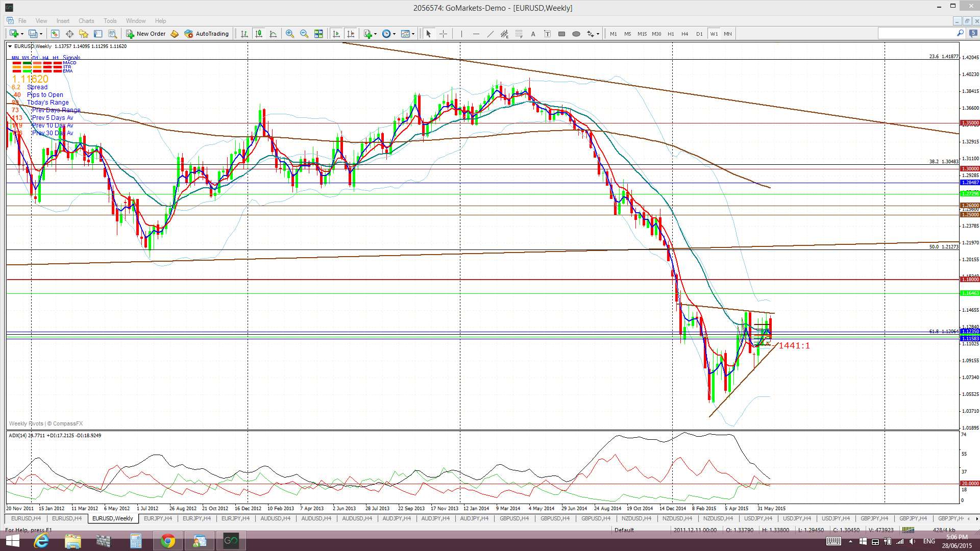Select the crosshair cursor tool
Screen dimensions: 980x551
pyautogui.click(x=443, y=34)
